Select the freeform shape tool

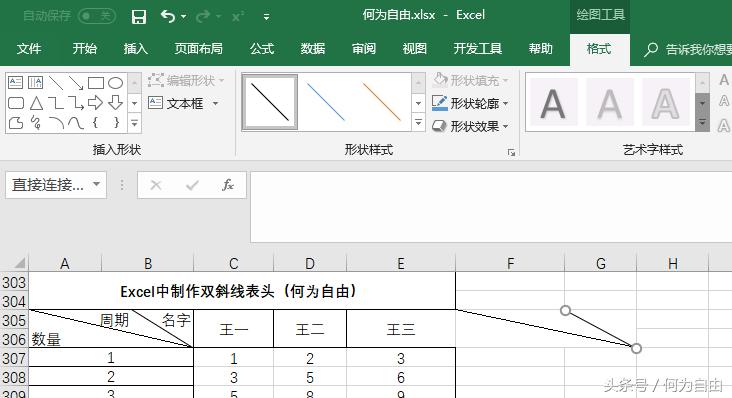point(15,123)
